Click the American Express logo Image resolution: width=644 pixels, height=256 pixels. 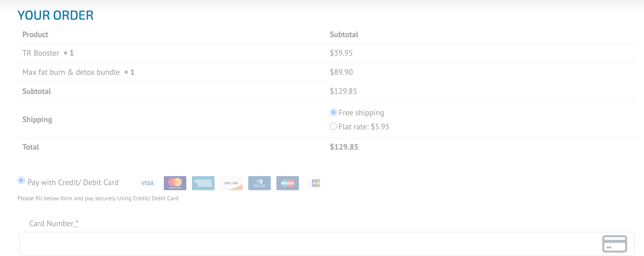(203, 183)
